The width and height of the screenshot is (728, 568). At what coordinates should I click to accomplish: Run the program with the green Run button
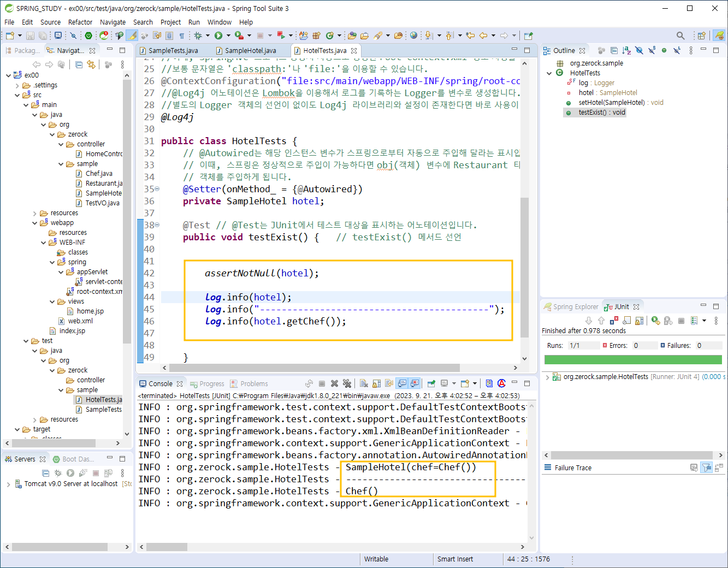click(x=218, y=35)
